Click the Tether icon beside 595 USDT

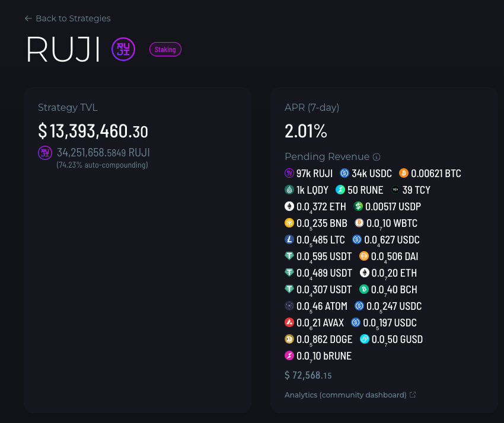click(289, 256)
